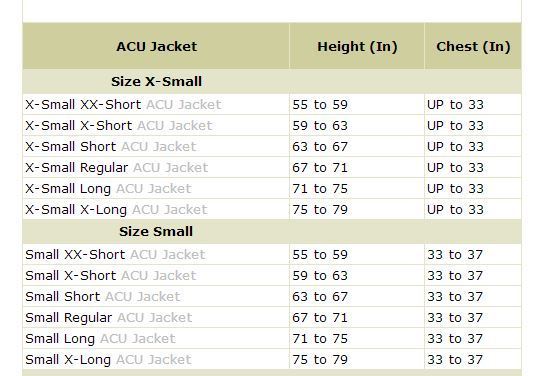Click the X-Small Long ACU Jacket link
550x376 pixels.
(x=108, y=189)
